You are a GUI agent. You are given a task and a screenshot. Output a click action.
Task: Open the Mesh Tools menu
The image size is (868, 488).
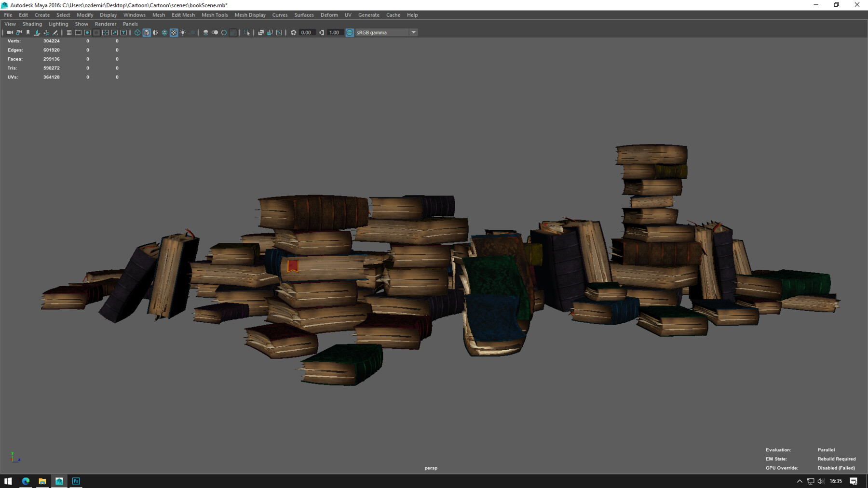tap(215, 15)
